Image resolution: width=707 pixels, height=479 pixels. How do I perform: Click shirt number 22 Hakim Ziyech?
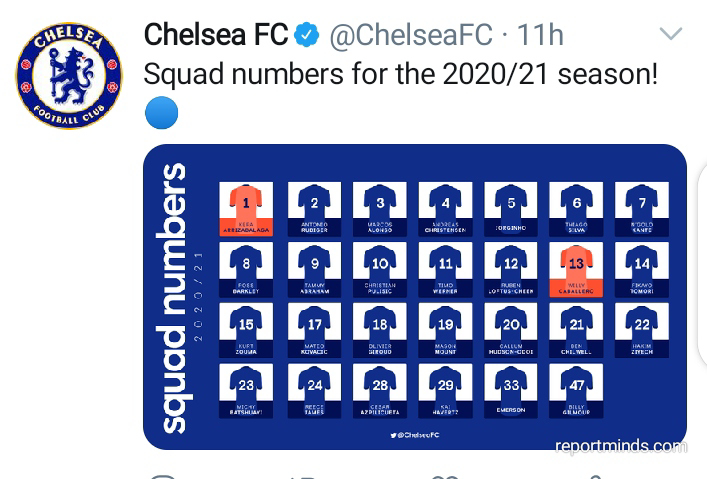(642, 330)
